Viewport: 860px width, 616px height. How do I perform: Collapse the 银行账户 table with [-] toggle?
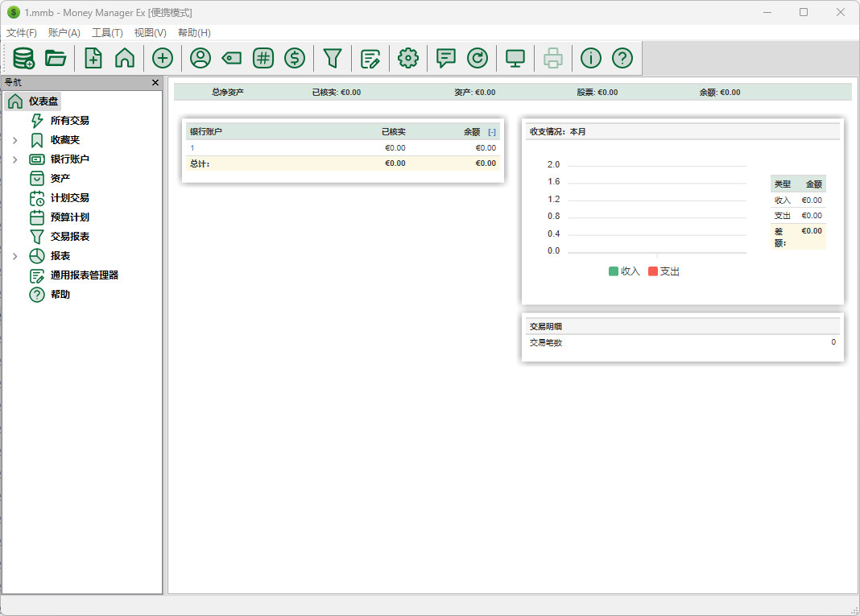pos(491,132)
